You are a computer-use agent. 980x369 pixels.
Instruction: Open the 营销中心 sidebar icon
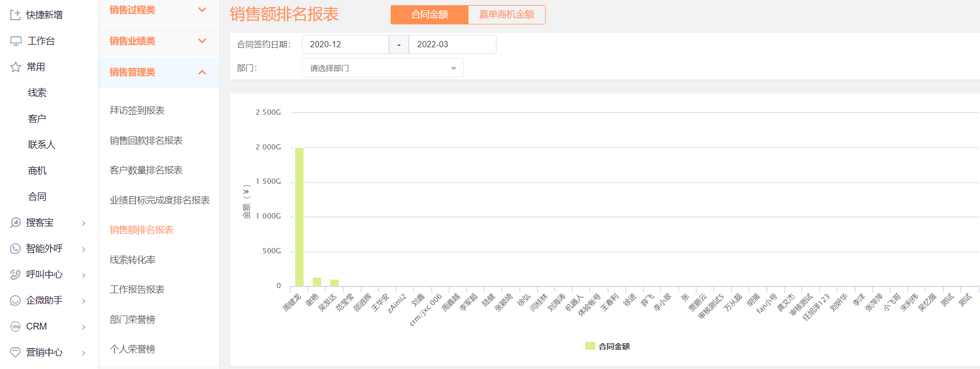tap(16, 352)
